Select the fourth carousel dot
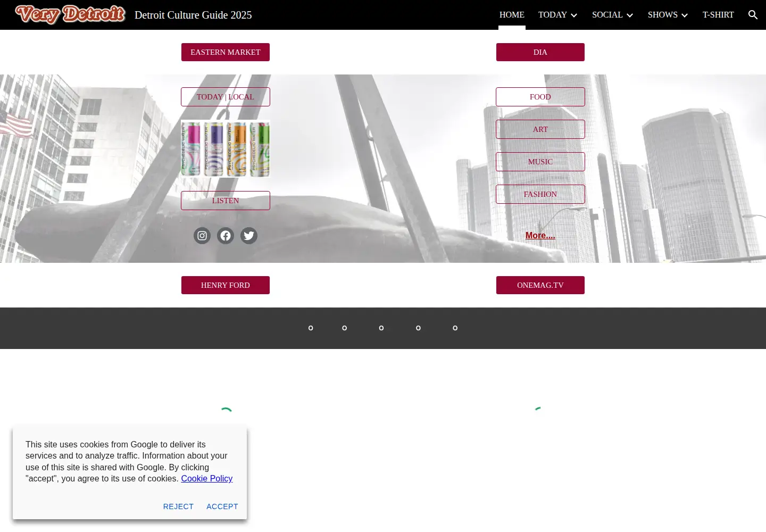This screenshot has width=766, height=532. pos(418,328)
